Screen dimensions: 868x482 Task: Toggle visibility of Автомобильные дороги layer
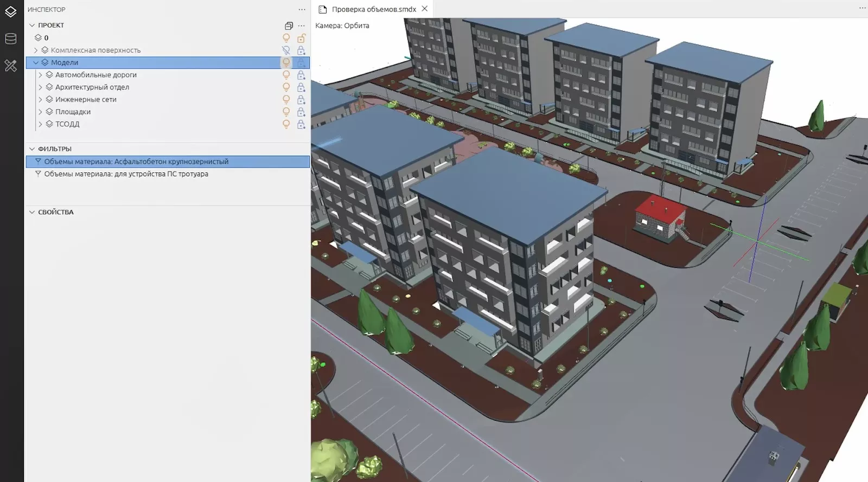[286, 75]
